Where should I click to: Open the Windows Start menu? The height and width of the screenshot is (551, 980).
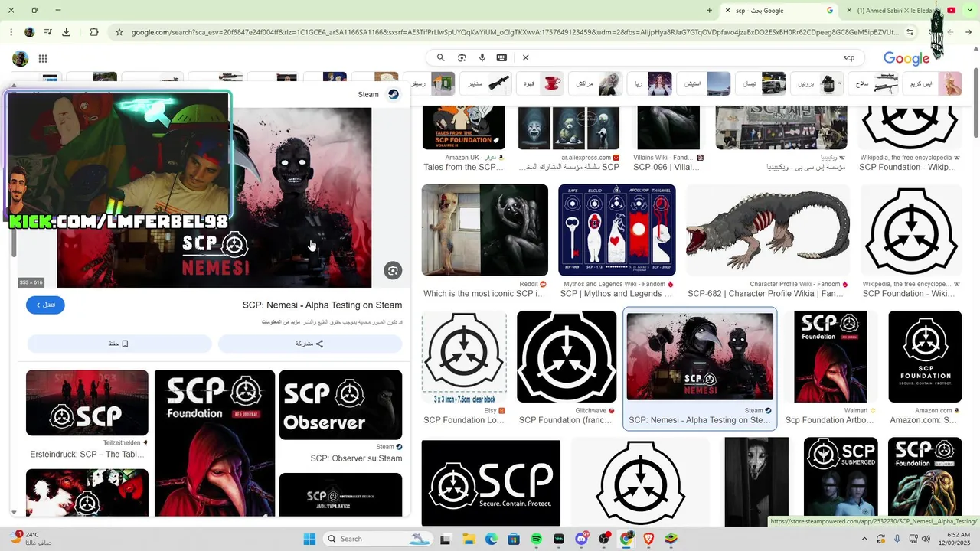point(309,539)
